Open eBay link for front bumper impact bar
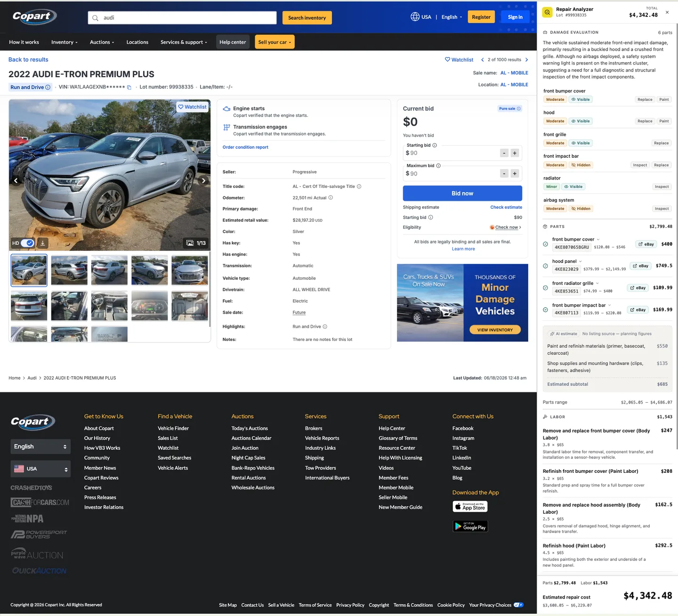 coord(638,310)
